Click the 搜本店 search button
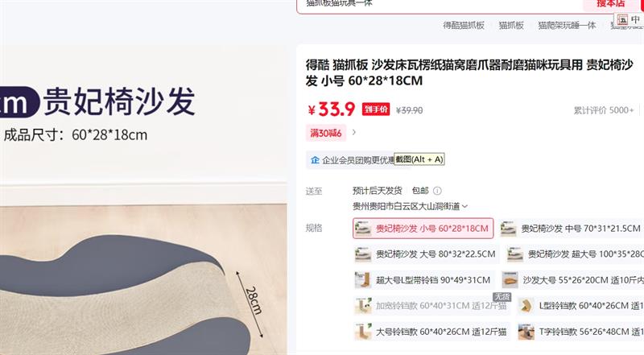The height and width of the screenshot is (355, 644). pos(610,4)
